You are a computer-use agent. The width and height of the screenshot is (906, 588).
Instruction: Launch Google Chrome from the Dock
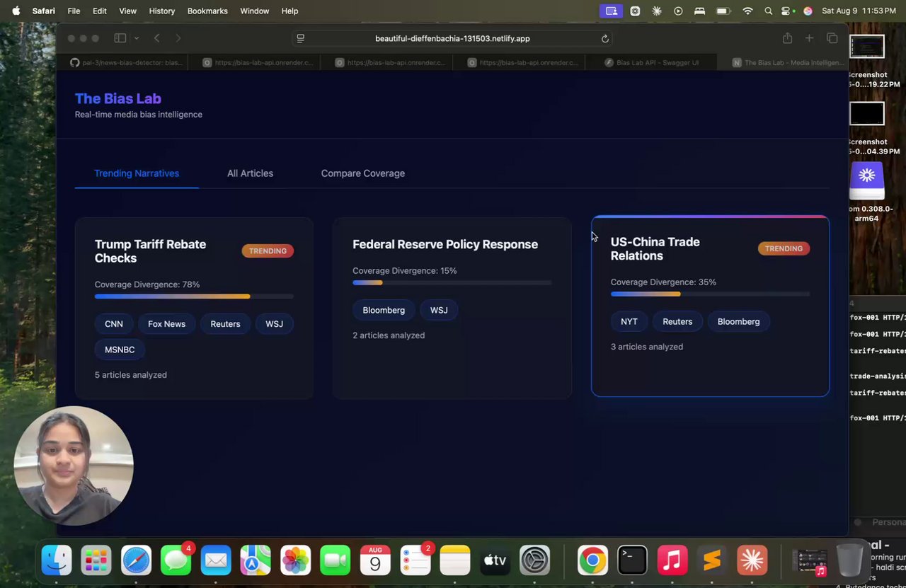[x=592, y=560]
